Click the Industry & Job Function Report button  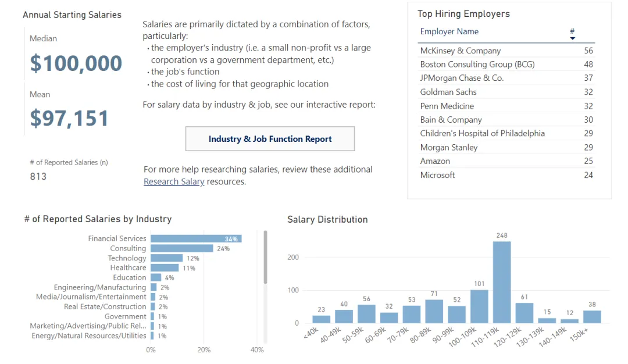270,139
